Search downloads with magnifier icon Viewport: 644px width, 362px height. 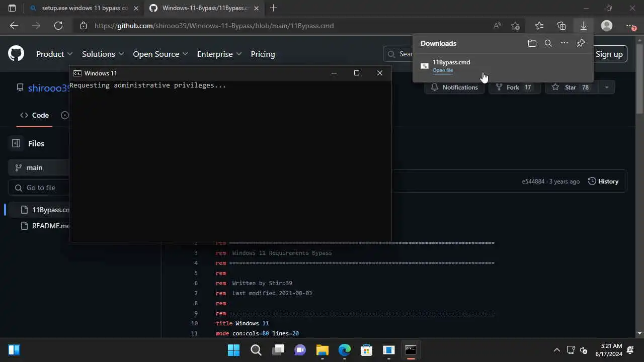[548, 43]
